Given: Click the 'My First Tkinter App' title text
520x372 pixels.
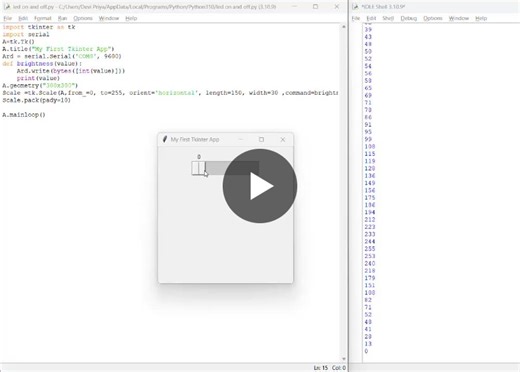Looking at the screenshot, I should 195,139.
